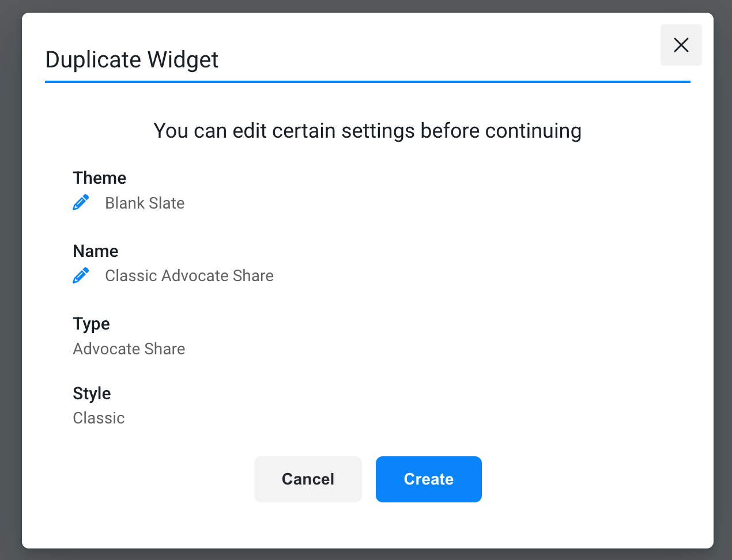Click the Theme field label
The width and height of the screenshot is (732, 560).
[x=100, y=178]
